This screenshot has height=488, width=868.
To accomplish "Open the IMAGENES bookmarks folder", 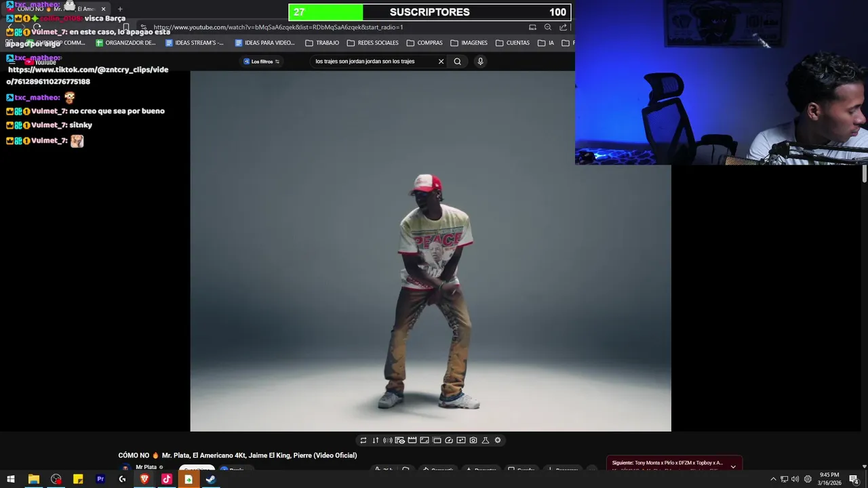I will [x=469, y=43].
